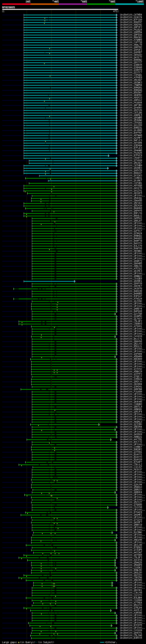146x644 pixels.
Task: Click label UniRef100_Q17AX7
Action: tap(131, 319)
